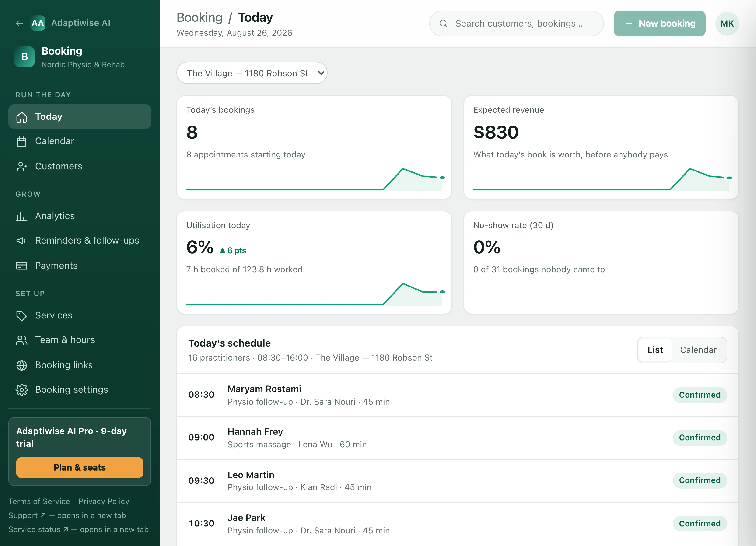Click the Analytics bar chart icon

point(22,216)
